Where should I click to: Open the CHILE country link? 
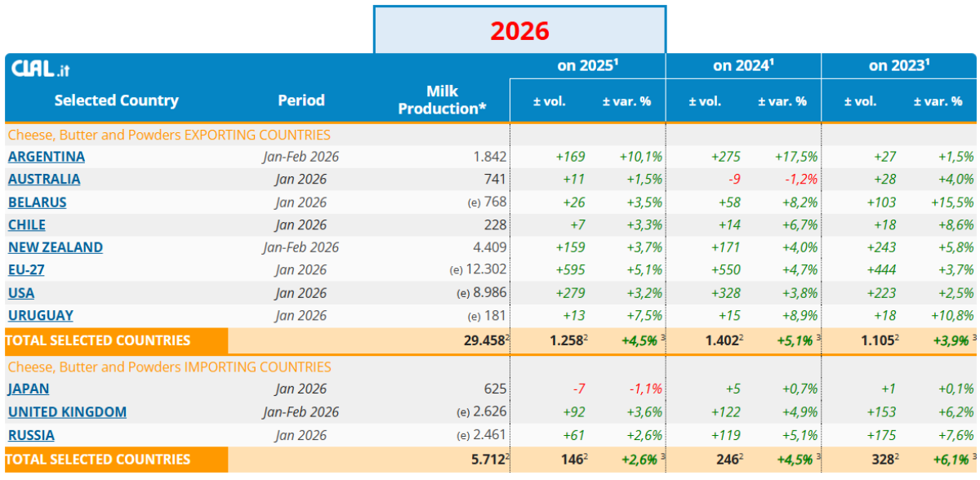(27, 225)
